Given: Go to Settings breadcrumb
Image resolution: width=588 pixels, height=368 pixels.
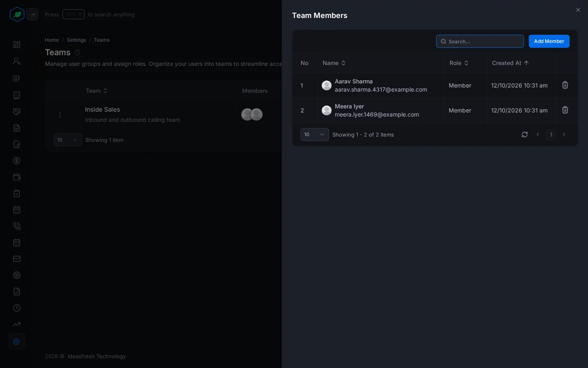Looking at the screenshot, I should (76, 40).
